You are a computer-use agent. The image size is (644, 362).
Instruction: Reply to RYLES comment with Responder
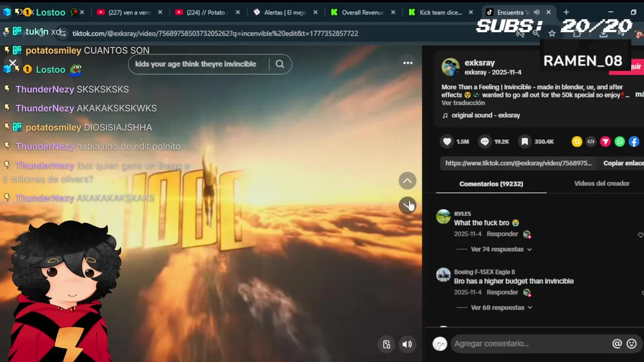coord(502,234)
